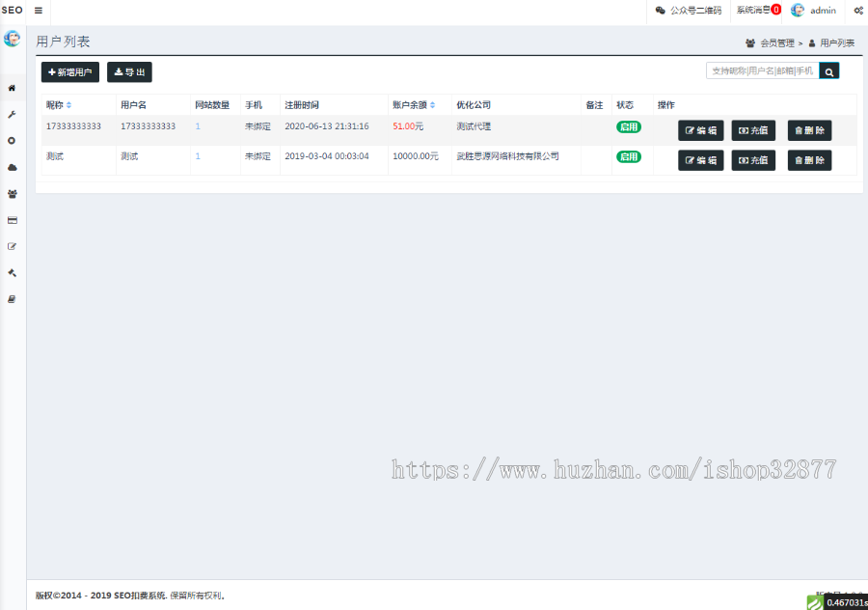868x610 pixels.
Task: Click 10000.00元 balance cell
Action: pos(416,156)
